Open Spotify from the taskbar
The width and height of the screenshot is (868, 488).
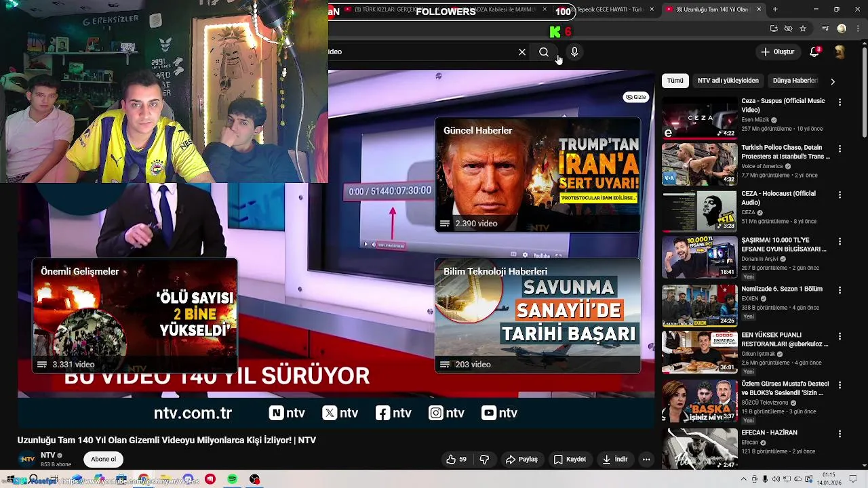pyautogui.click(x=233, y=479)
